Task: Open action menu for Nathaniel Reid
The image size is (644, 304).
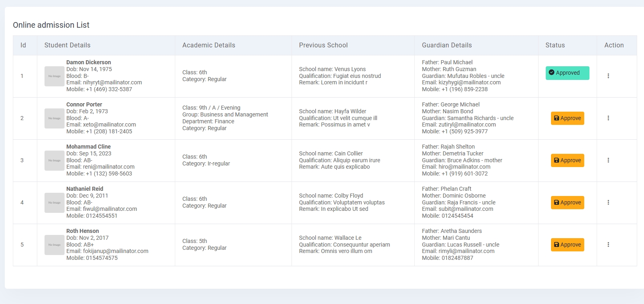Action: (608, 202)
